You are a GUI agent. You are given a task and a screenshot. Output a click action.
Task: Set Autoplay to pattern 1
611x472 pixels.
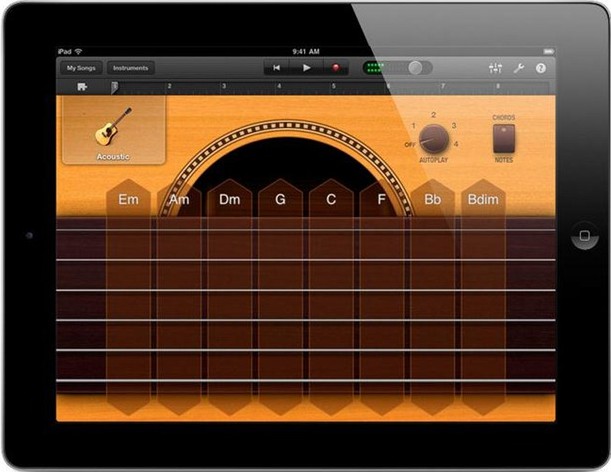[413, 126]
